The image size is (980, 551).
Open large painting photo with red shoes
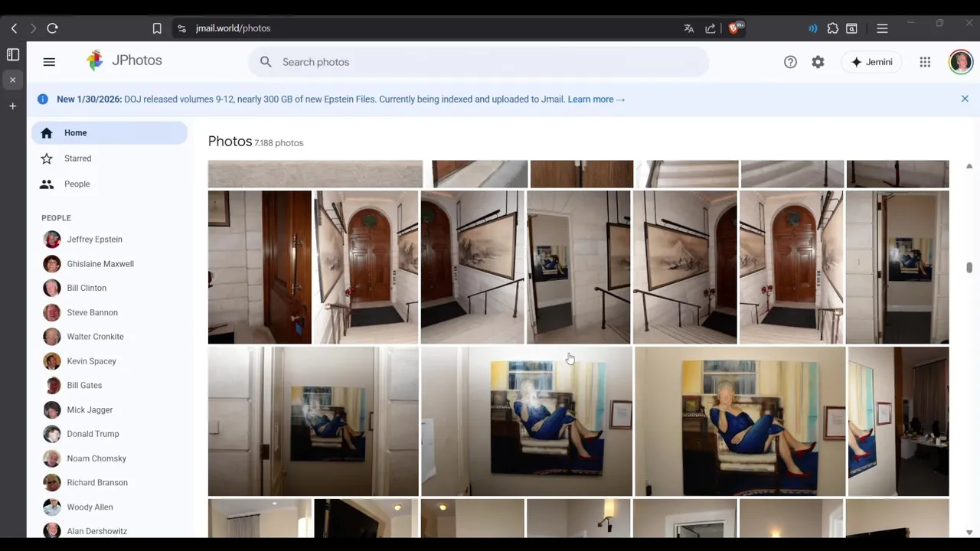click(740, 422)
